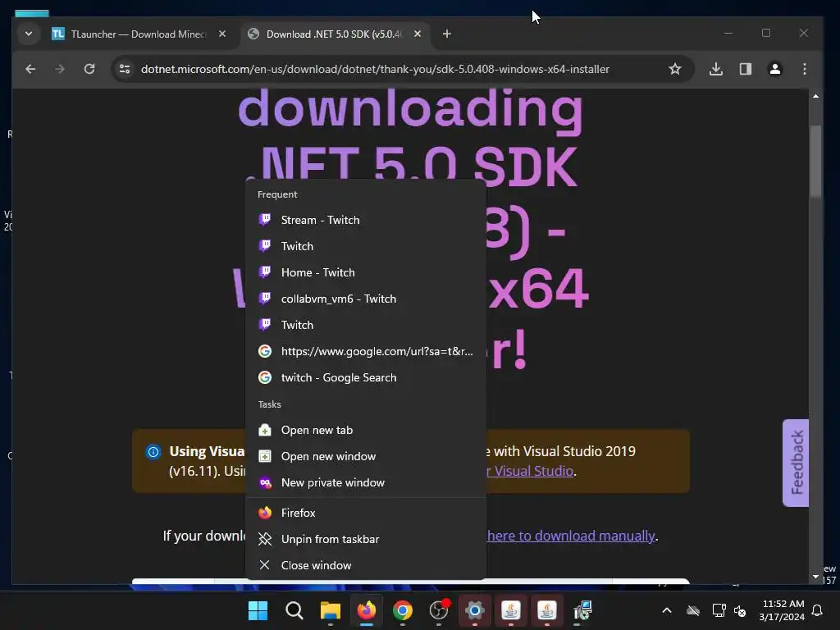This screenshot has height=630, width=840.
Task: Choose Close window in jump list
Action: [x=365, y=566]
